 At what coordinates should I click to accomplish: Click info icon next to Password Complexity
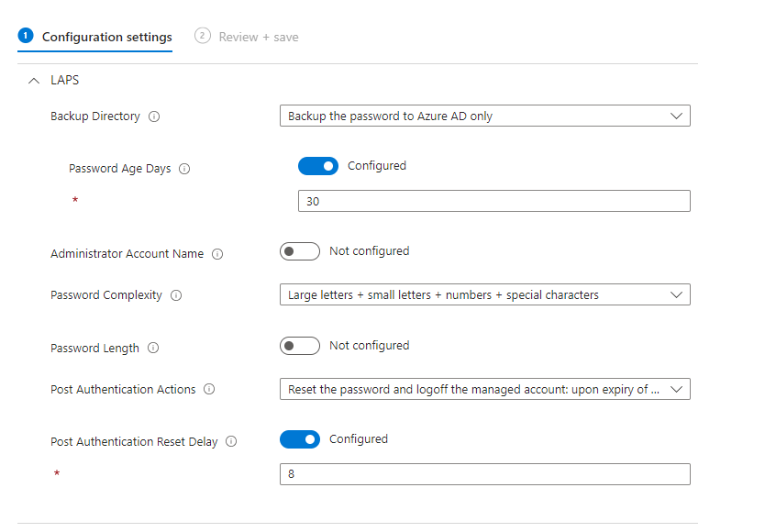pos(176,295)
